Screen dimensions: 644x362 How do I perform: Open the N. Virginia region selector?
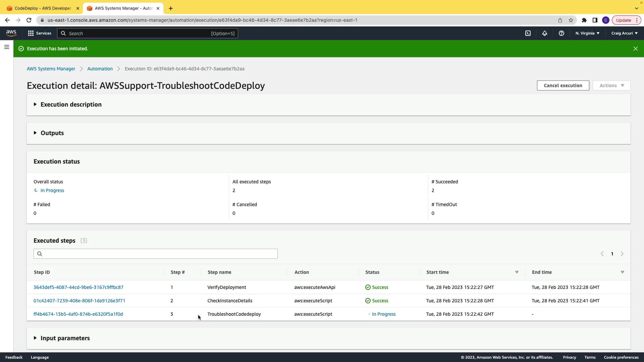(587, 33)
